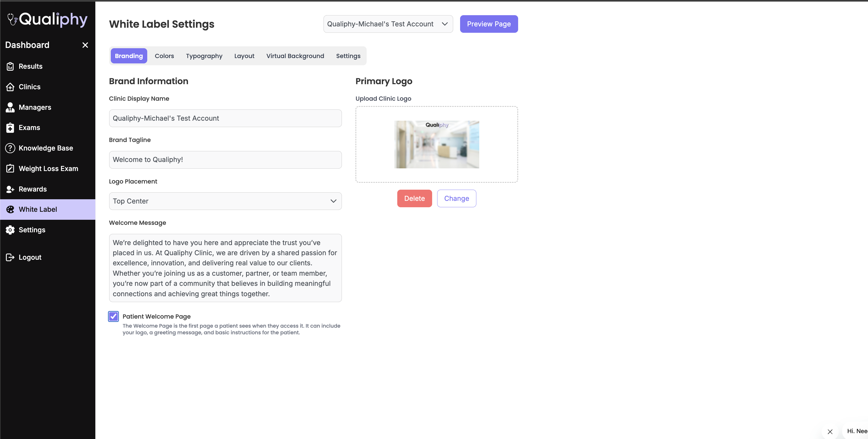Screen dimensions: 868x439
Task: Open Results via its clipboard icon
Action: click(x=10, y=66)
